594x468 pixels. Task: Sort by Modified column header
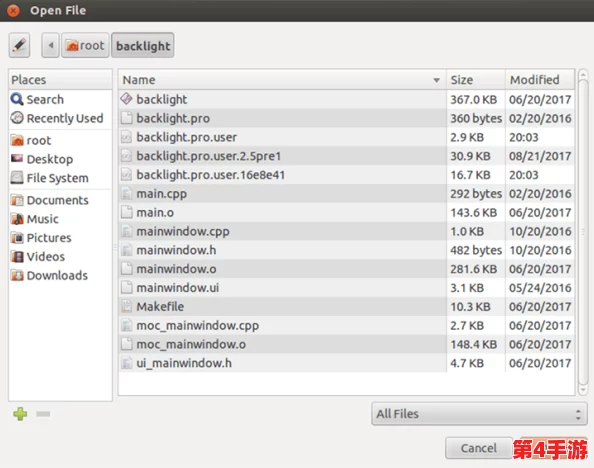[540, 80]
